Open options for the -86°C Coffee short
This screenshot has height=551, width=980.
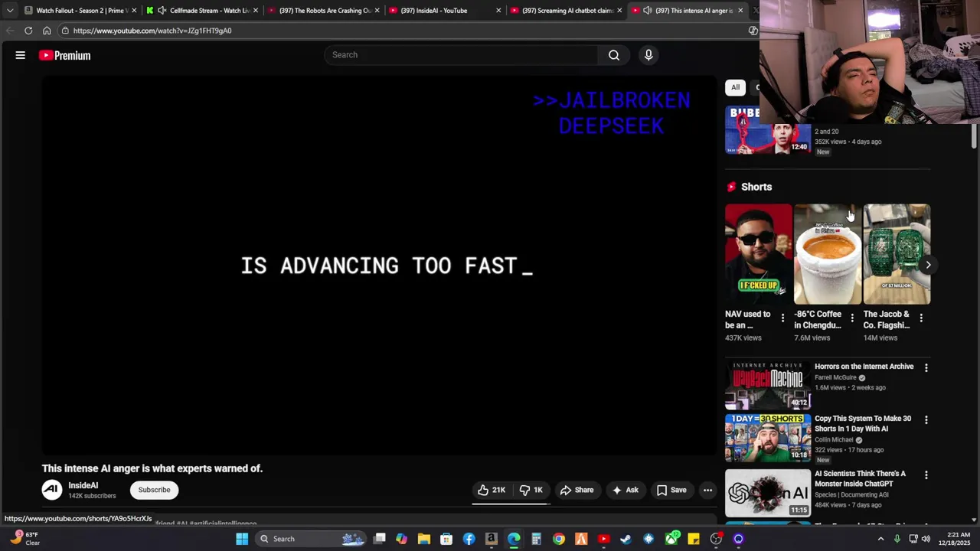[852, 318]
